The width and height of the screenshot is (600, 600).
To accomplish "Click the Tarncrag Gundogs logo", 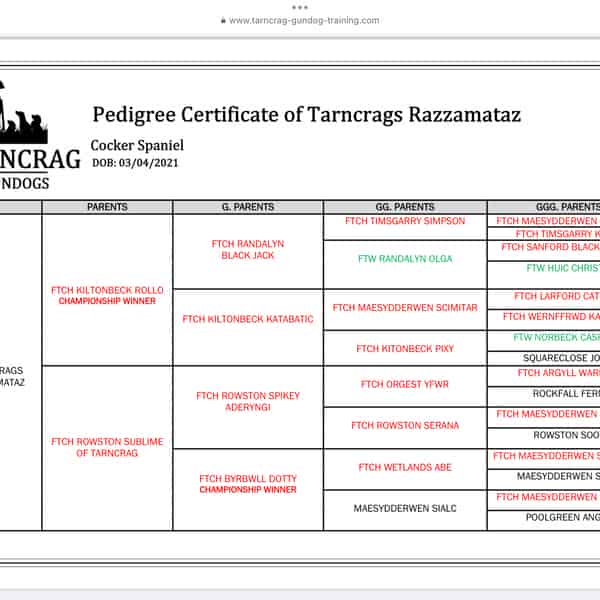I will point(40,137).
